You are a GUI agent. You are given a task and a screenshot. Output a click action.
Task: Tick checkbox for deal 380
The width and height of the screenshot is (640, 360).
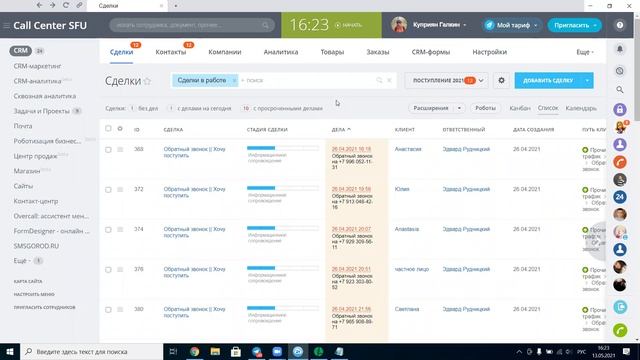point(108,310)
